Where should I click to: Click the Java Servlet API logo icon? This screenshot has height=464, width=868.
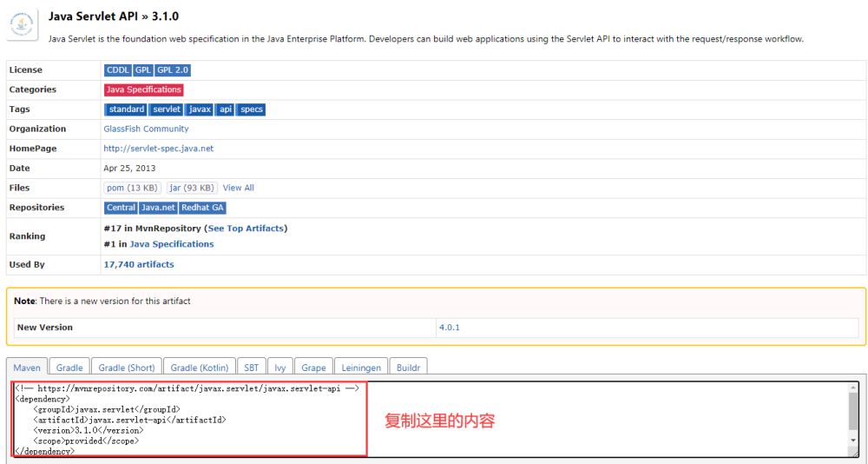[x=22, y=25]
